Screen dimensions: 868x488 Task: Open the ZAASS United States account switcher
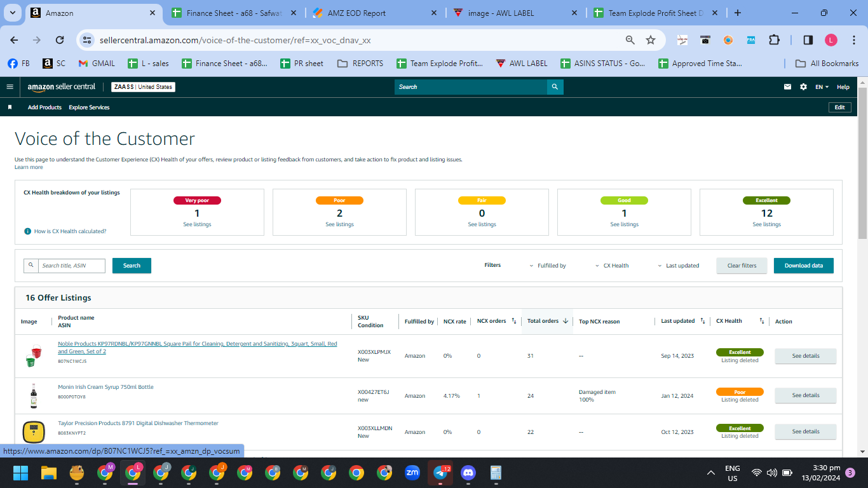pos(143,87)
